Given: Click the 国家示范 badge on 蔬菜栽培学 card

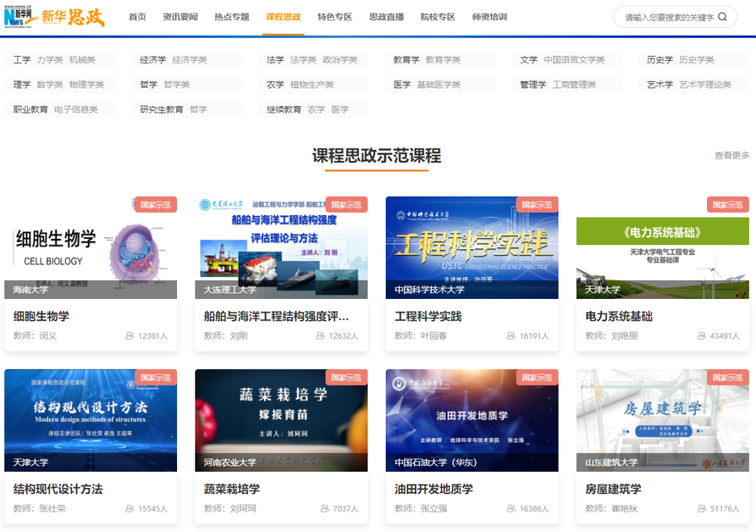Looking at the screenshot, I should (346, 377).
